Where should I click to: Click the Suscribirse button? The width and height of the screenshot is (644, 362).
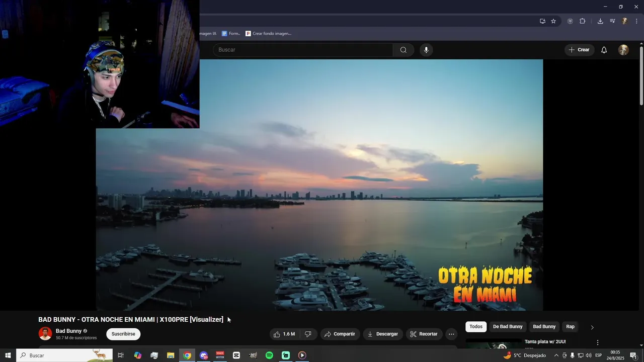tap(123, 334)
